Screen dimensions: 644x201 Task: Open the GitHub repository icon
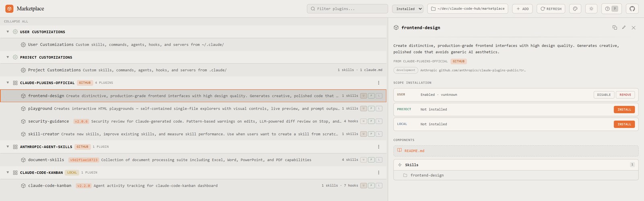click(632, 9)
